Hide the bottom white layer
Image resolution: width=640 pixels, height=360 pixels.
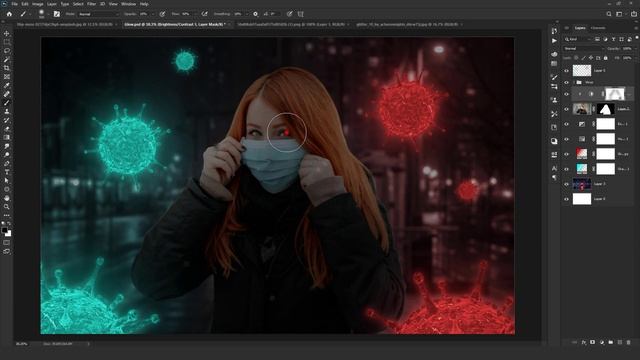[x=566, y=199]
